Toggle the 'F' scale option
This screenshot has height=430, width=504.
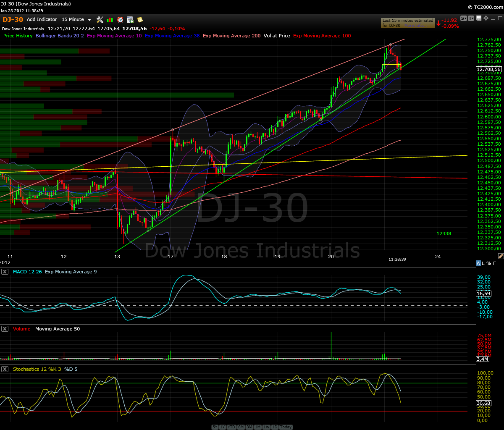pyautogui.click(x=493, y=263)
